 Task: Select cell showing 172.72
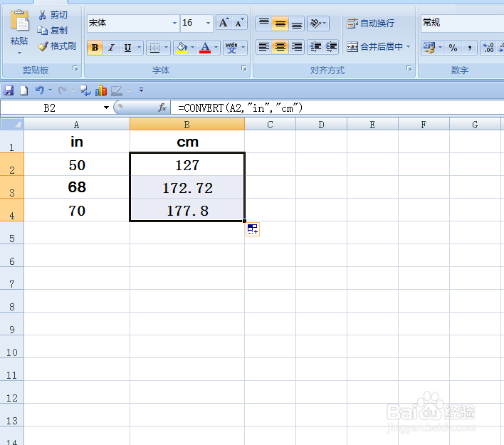[x=187, y=187]
